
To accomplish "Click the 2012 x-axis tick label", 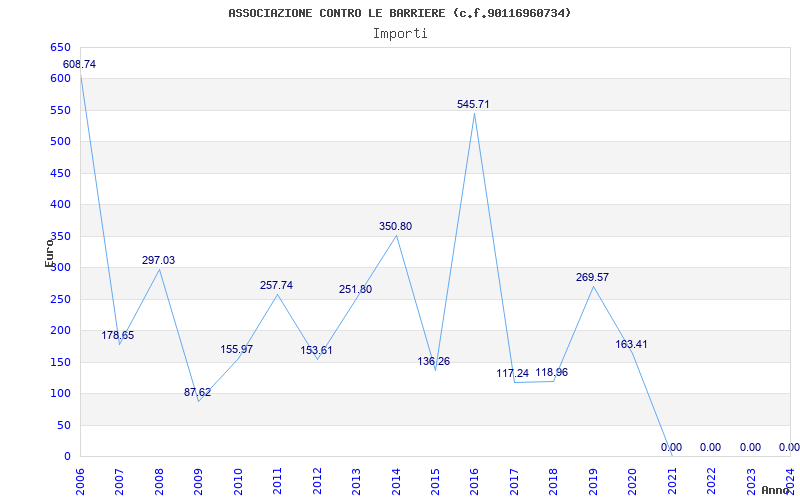I will 317,482.
